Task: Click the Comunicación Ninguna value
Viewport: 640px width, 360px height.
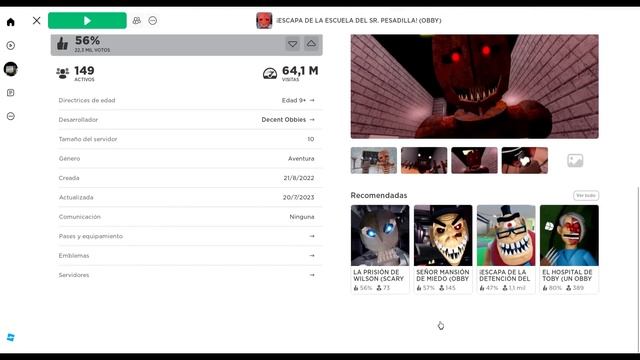Action: 302,217
